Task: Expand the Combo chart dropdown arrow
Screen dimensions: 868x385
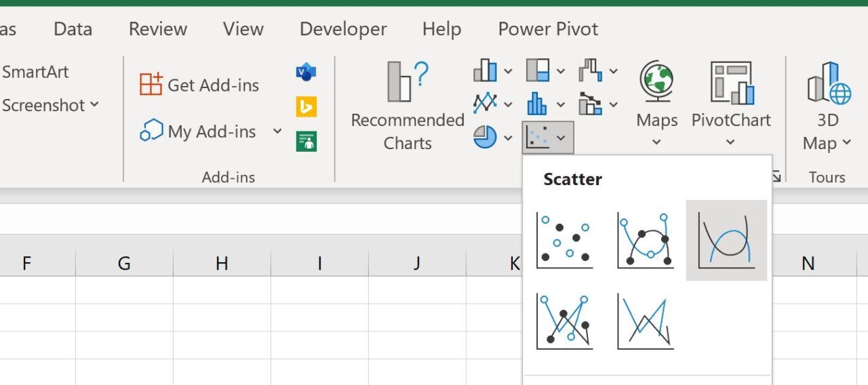Action: 613,104
